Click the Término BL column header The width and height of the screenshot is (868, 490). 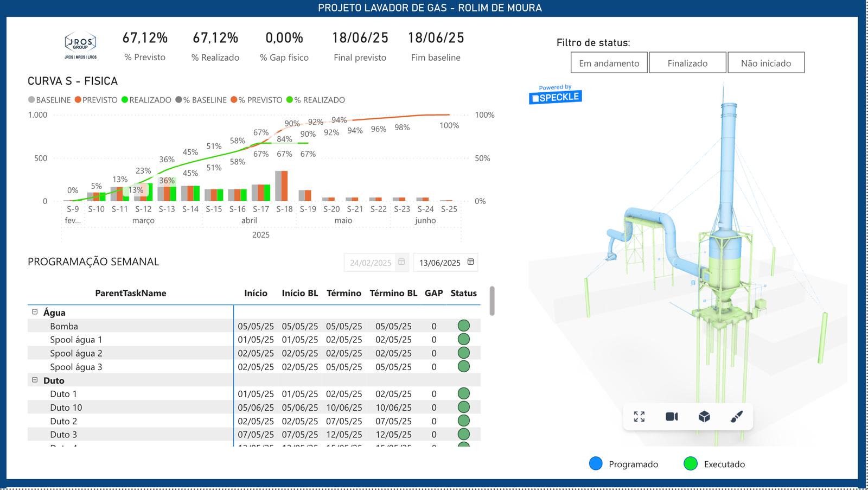[x=393, y=293]
